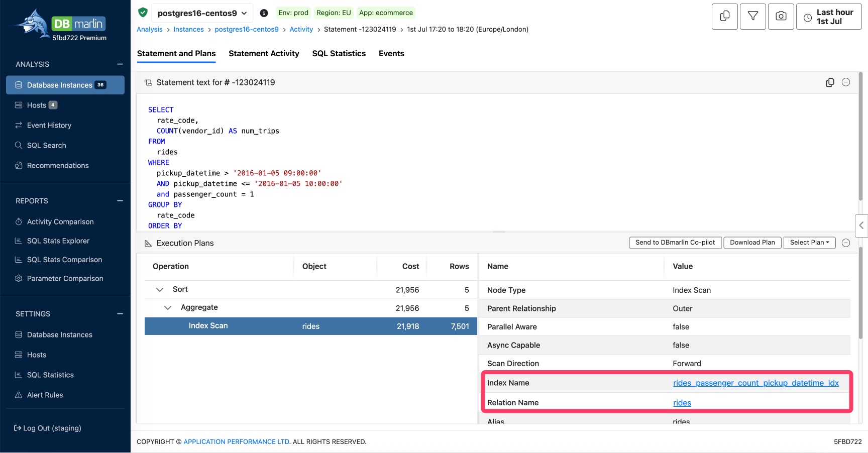Viewport: 868px width, 453px height.
Task: Click the Node Type property row
Action: (x=665, y=290)
